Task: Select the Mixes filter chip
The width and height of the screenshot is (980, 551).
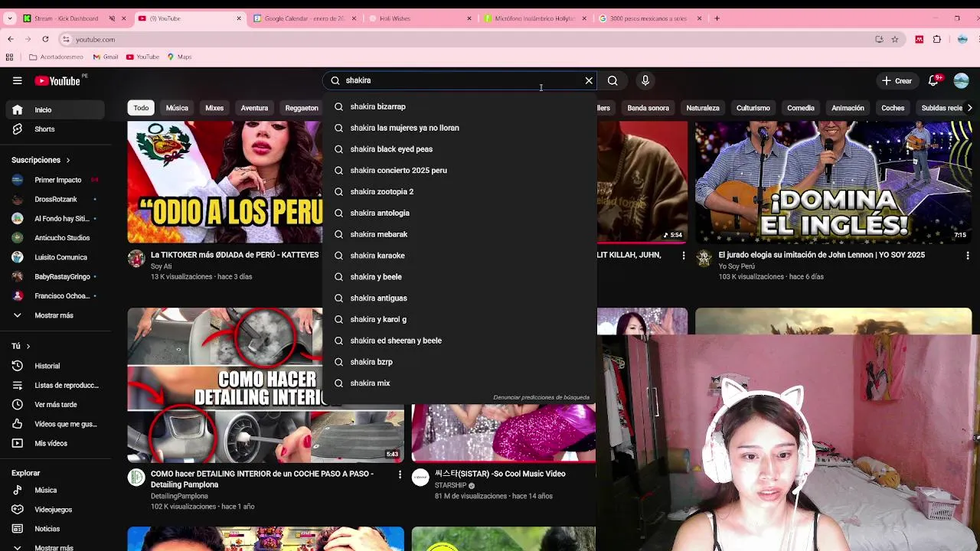Action: (214, 108)
